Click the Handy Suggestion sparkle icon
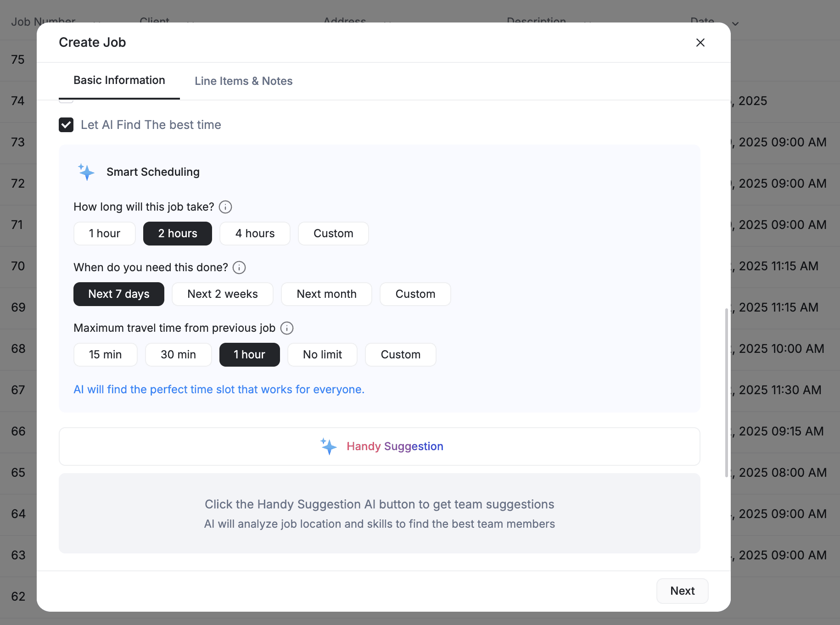 click(x=329, y=446)
